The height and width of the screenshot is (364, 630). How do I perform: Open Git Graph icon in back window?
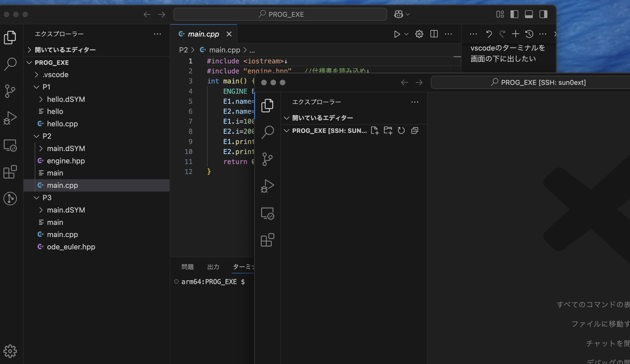pos(10,199)
